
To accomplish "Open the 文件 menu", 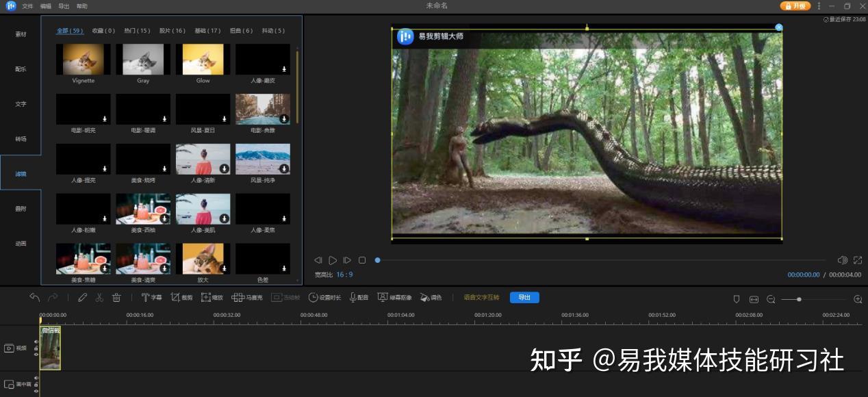I will click(27, 6).
